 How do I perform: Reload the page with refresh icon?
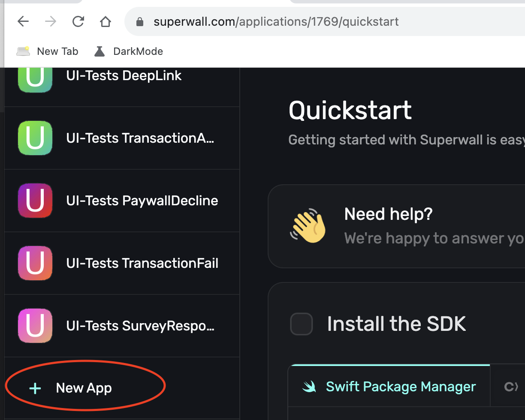tap(78, 21)
